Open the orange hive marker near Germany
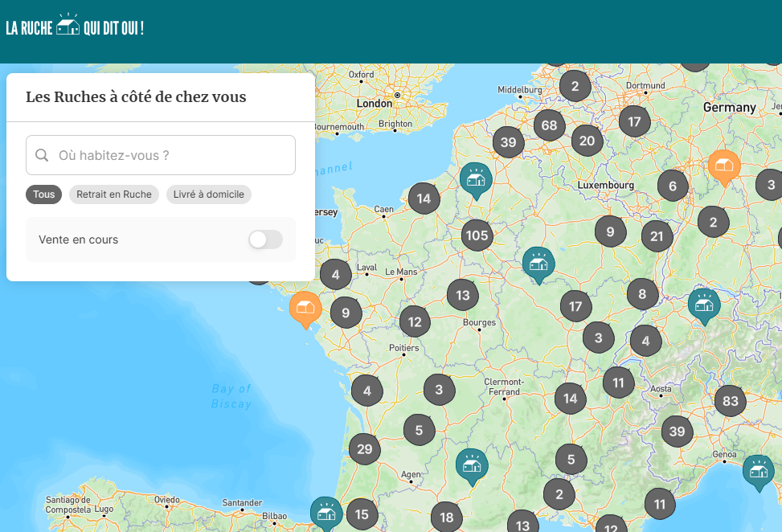 (x=723, y=166)
